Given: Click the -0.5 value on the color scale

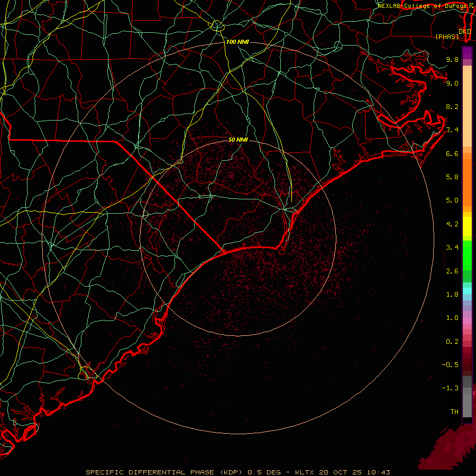Looking at the screenshot, I should pos(450,365).
